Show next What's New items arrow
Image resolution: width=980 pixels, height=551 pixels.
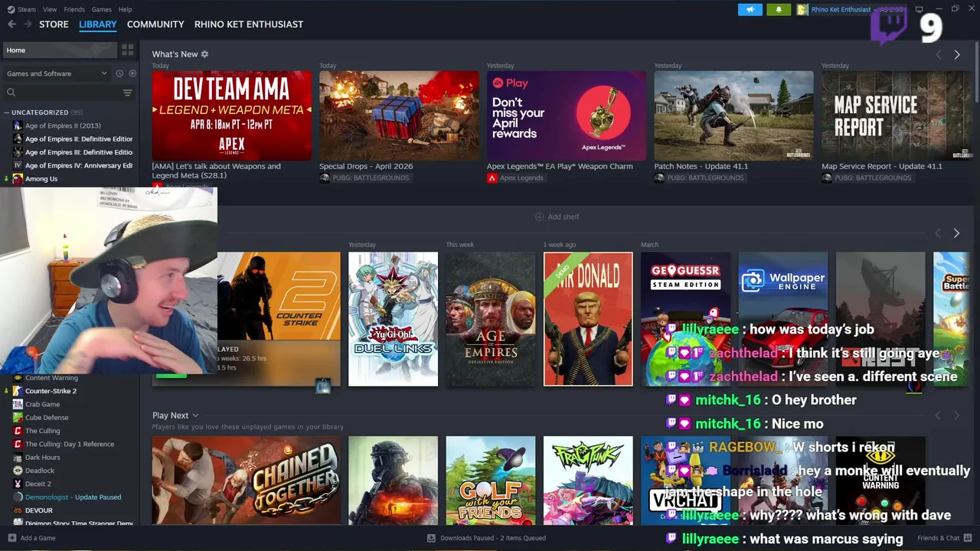pyautogui.click(x=956, y=54)
